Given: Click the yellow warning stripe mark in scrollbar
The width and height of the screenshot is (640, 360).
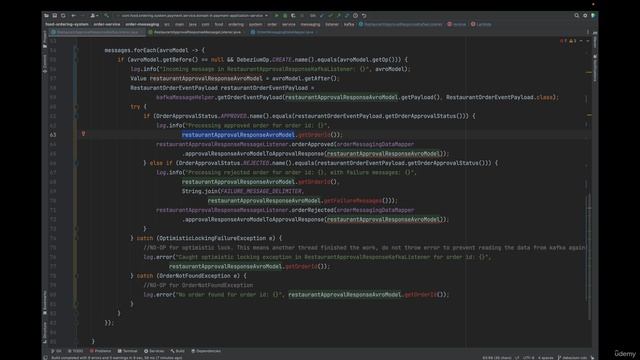Looking at the screenshot, I should (x=589, y=72).
